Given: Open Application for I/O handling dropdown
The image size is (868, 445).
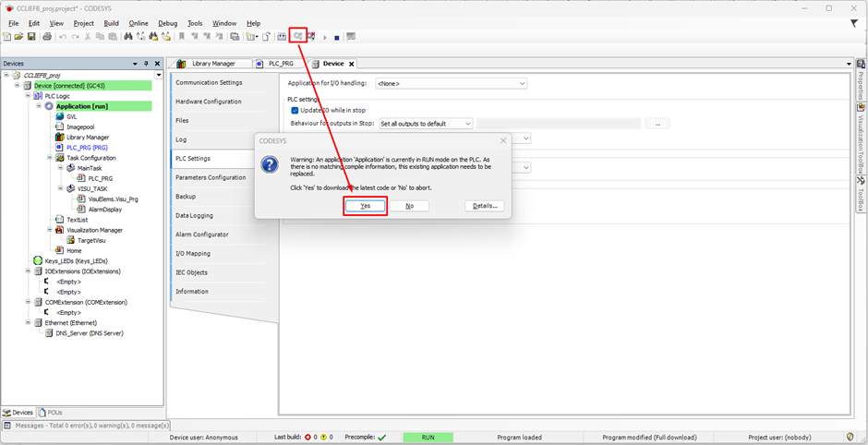Looking at the screenshot, I should [x=452, y=84].
